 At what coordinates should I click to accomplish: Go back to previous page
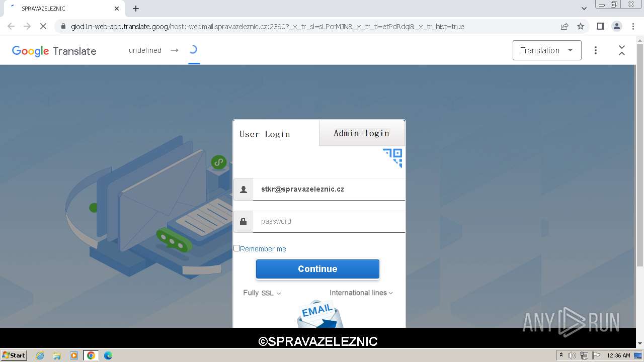pos(11,26)
